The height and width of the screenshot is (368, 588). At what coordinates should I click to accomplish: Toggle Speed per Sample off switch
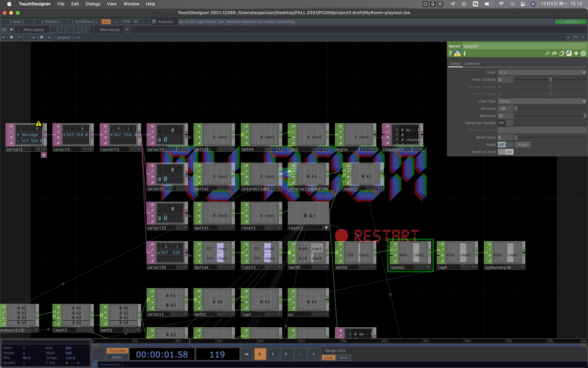coord(505,123)
